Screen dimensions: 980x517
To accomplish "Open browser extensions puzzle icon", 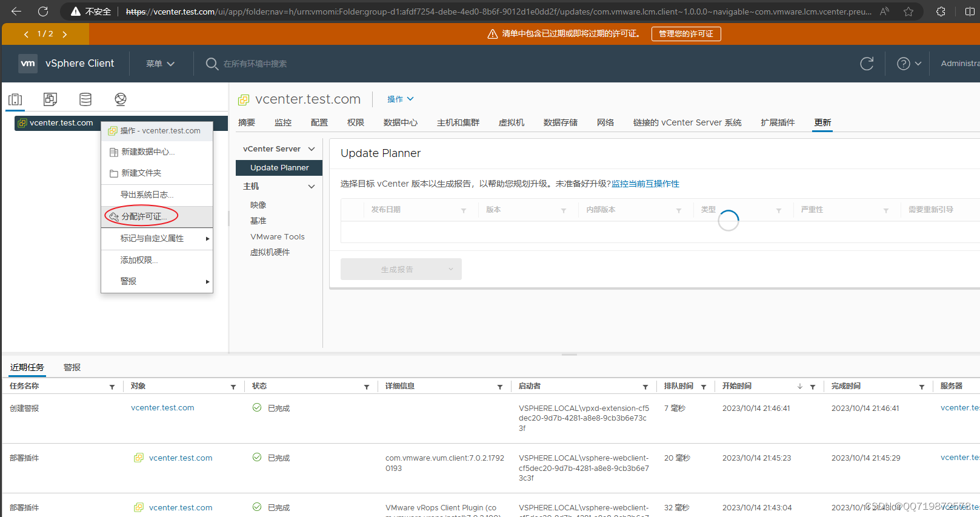I will click(941, 12).
